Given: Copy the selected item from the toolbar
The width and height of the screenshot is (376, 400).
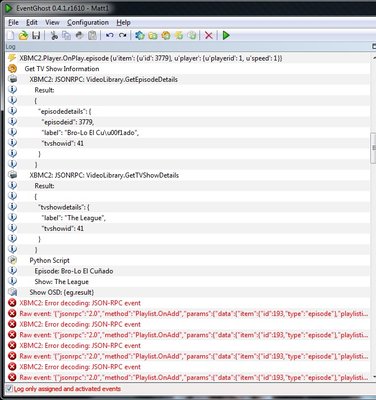Looking at the screenshot, I should point(67,35).
